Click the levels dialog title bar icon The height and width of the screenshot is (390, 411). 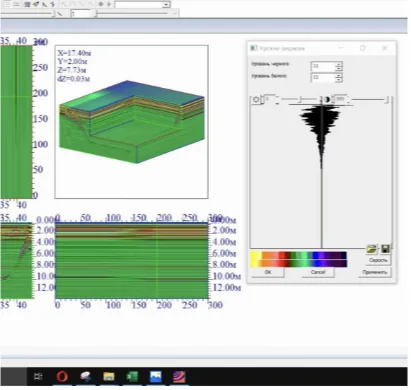[x=254, y=48]
